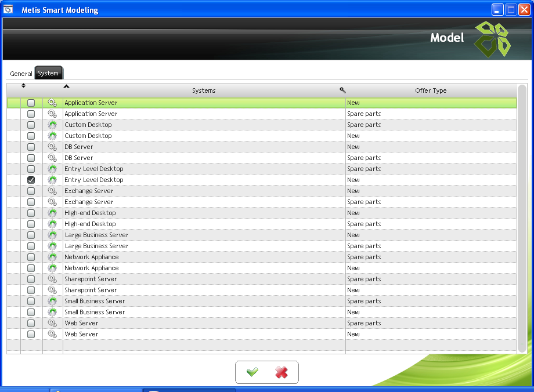Check the High-end Desktop New checkbox
534x392 pixels.
click(x=31, y=213)
